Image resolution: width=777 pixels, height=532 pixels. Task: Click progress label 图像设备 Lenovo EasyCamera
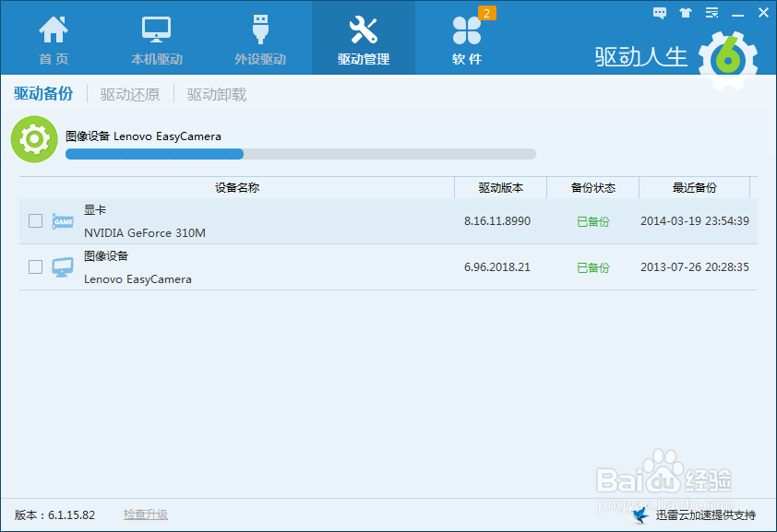143,136
